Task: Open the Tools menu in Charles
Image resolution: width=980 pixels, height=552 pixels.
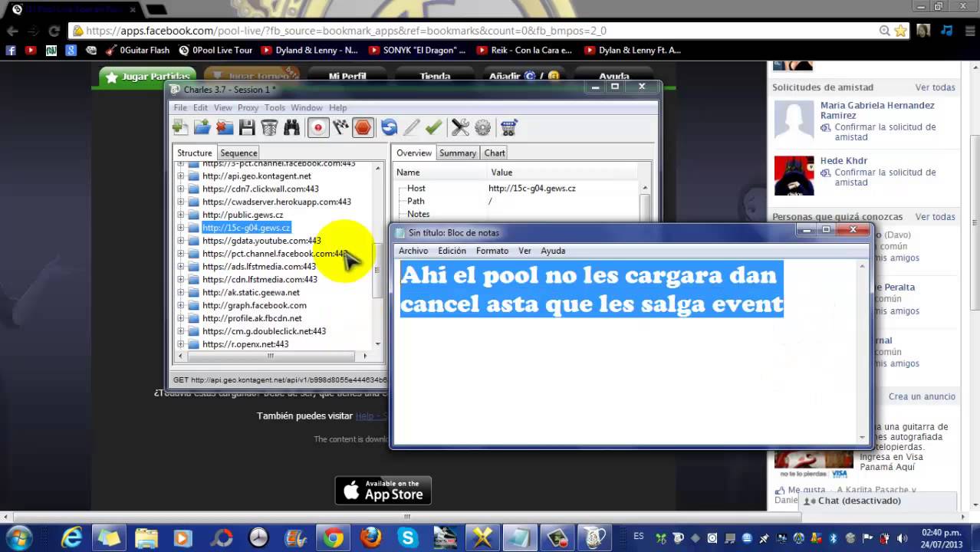Action: point(275,107)
